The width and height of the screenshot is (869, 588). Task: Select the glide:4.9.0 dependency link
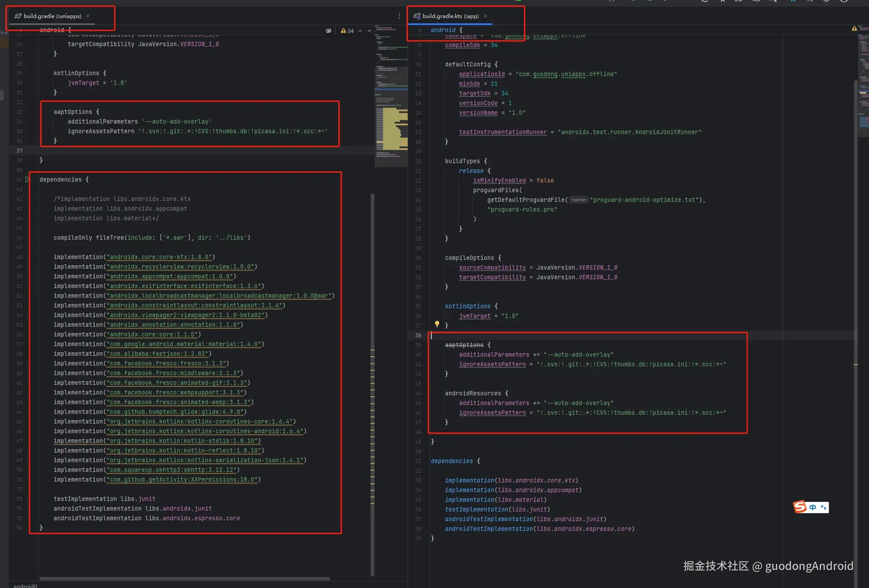click(175, 412)
